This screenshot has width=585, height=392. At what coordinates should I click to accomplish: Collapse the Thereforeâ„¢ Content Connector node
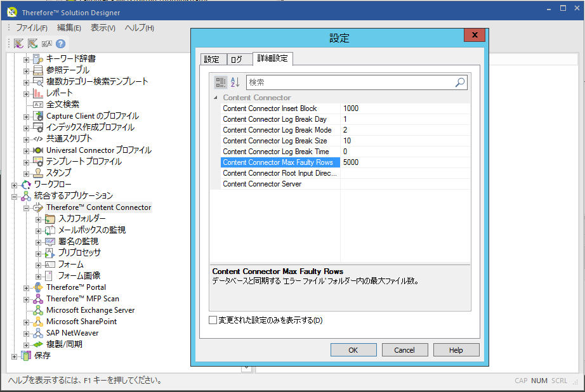[x=26, y=208]
